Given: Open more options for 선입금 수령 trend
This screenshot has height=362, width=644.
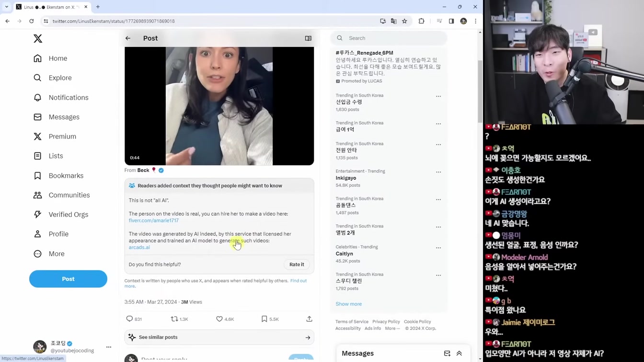Looking at the screenshot, I should point(438,96).
